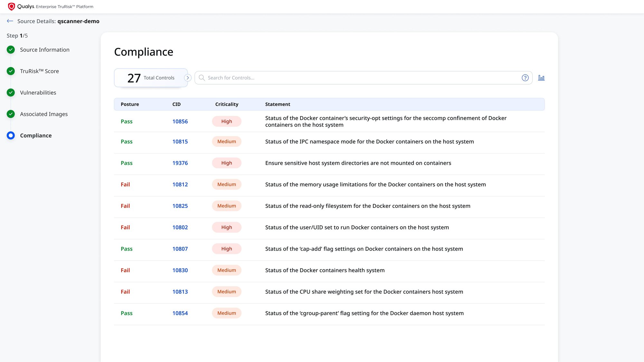Select the 'cap-add' flag statement

[364, 249]
